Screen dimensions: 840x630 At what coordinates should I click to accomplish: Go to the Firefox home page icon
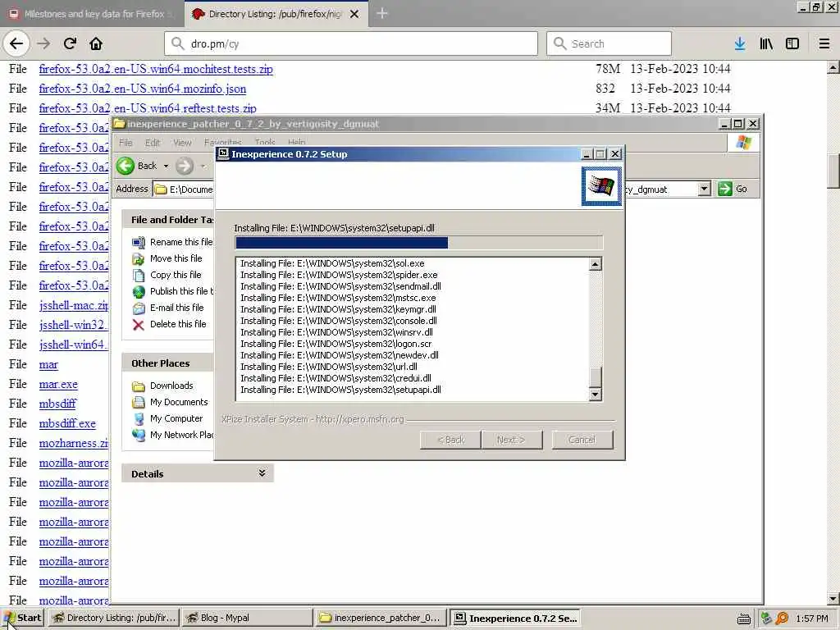pos(96,44)
